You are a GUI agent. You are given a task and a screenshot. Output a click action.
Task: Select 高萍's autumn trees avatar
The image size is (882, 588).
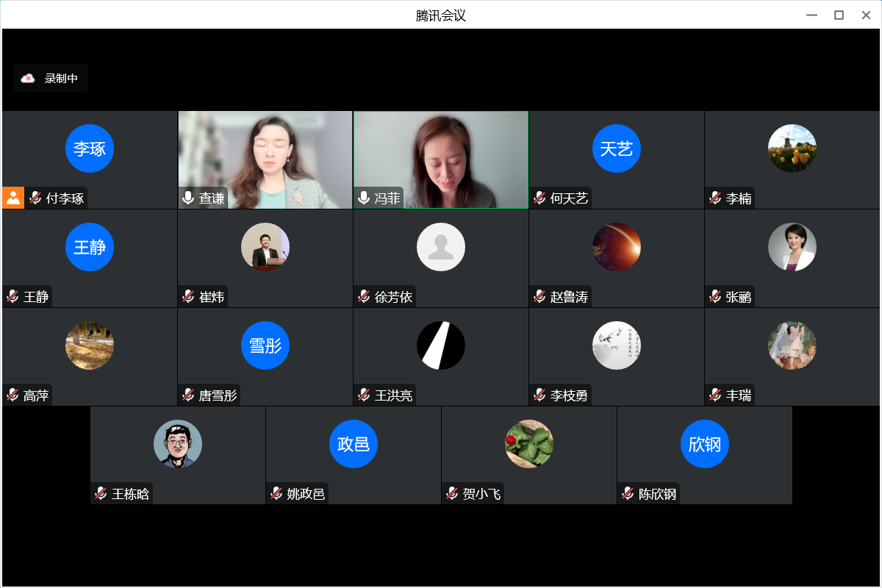pyautogui.click(x=90, y=345)
